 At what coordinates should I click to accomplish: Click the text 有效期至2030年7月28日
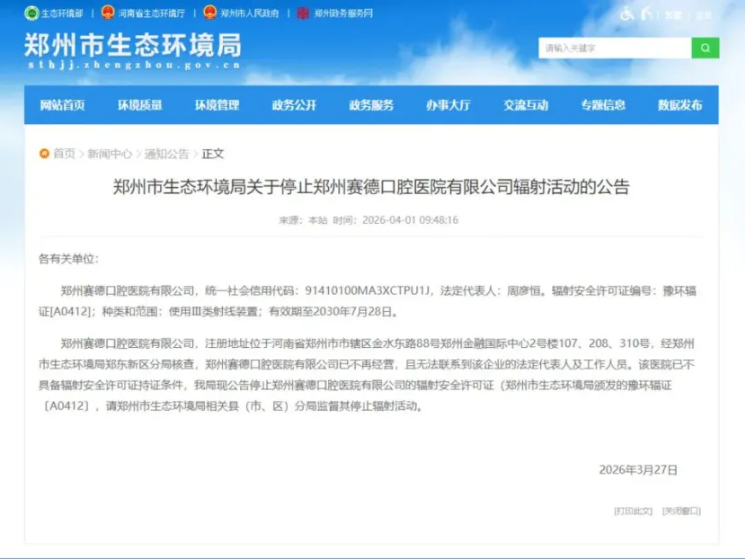point(330,312)
